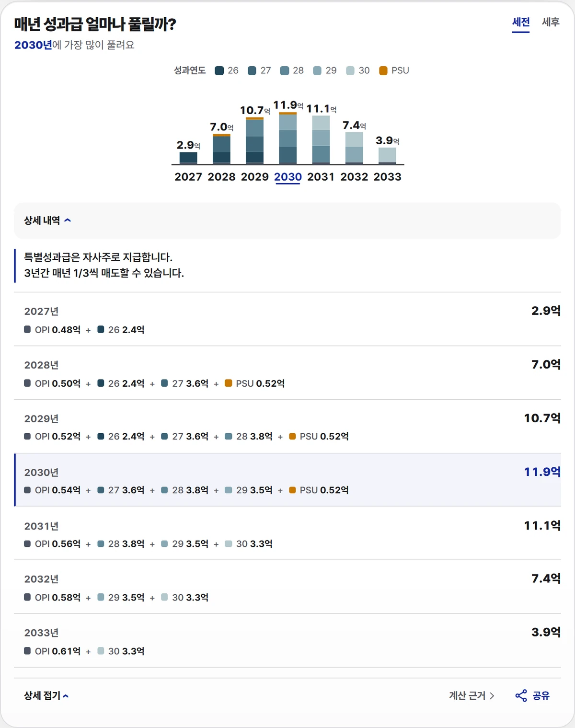Click 27 3.6억 in 2028년 row
The width and height of the screenshot is (575, 728).
click(x=184, y=383)
